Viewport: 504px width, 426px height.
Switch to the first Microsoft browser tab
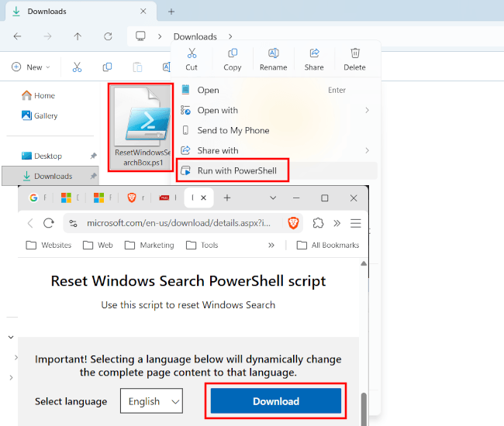pos(70,198)
